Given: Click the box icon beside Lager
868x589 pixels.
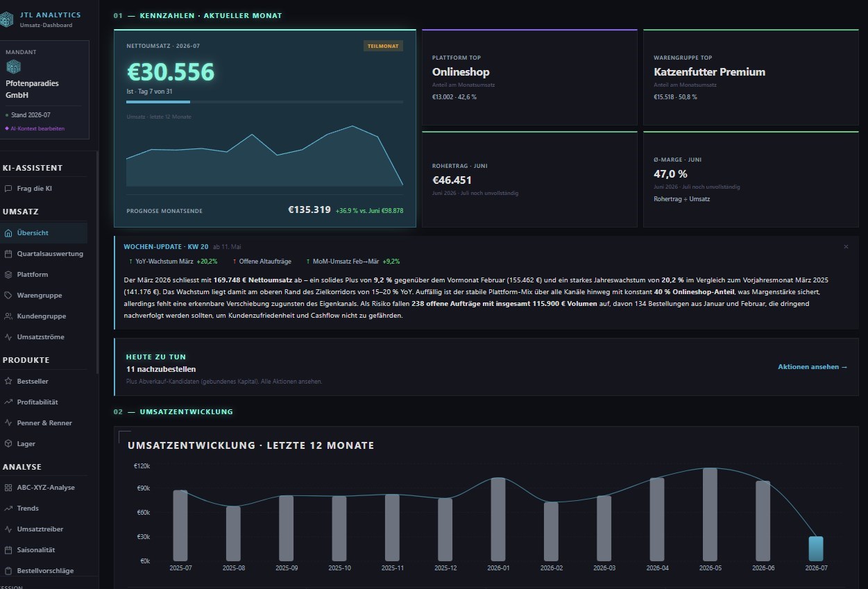Looking at the screenshot, I should (x=8, y=444).
